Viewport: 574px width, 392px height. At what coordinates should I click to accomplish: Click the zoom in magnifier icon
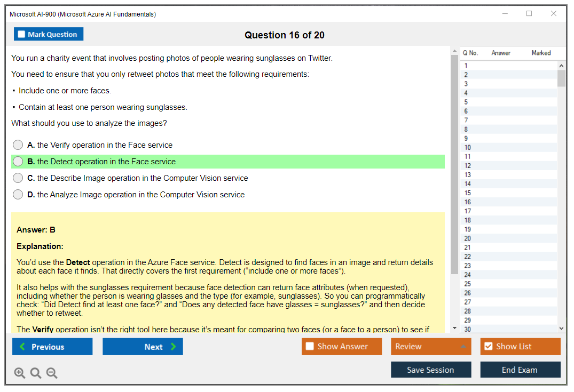click(19, 373)
